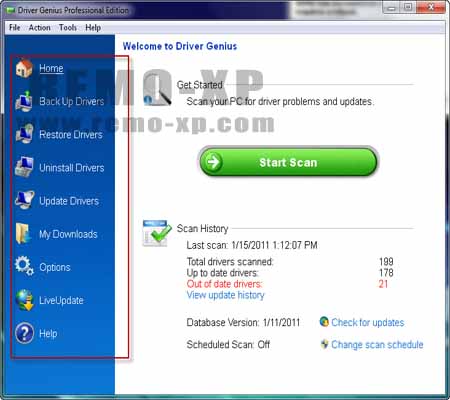
Task: Click the Uninstall Drivers icon
Action: (24, 167)
